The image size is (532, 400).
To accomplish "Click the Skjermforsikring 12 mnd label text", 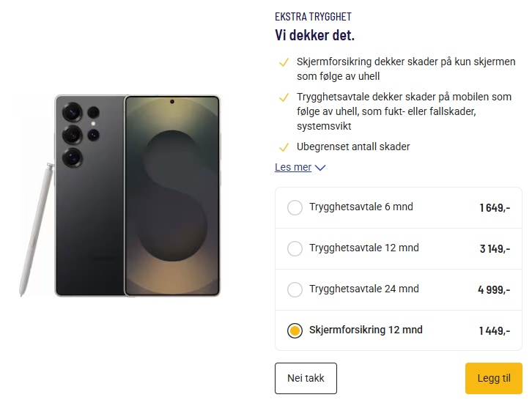I will (366, 330).
